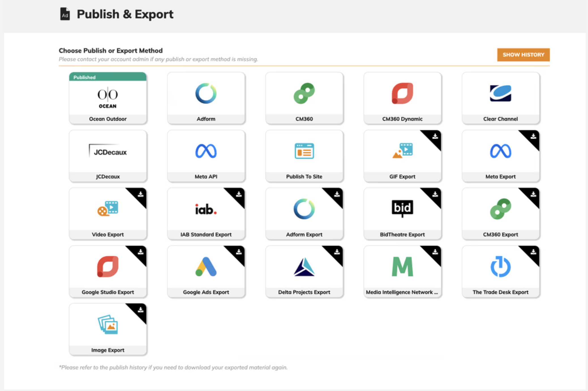The height and width of the screenshot is (391, 588).
Task: Select IAB Standard Export
Action: 206,214
